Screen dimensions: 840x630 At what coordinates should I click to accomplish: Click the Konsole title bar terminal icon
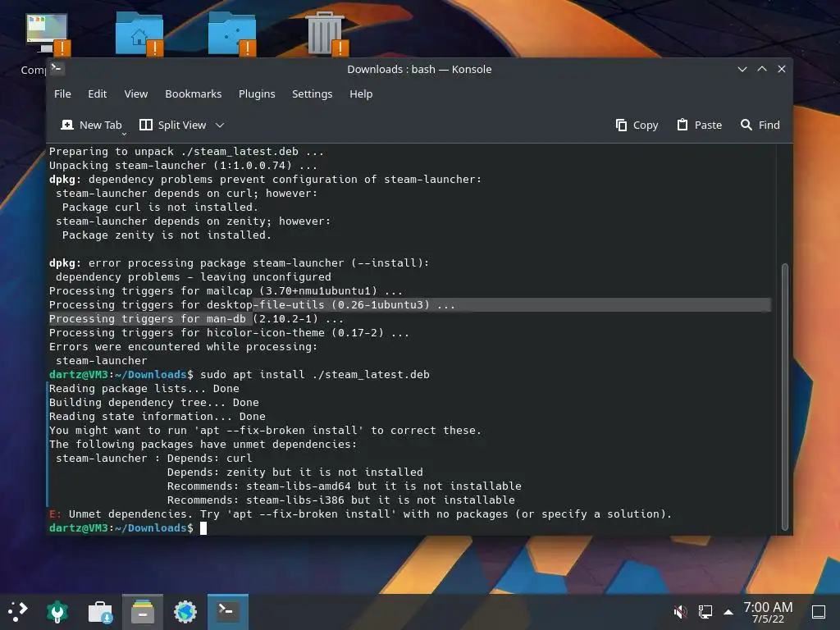(57, 68)
